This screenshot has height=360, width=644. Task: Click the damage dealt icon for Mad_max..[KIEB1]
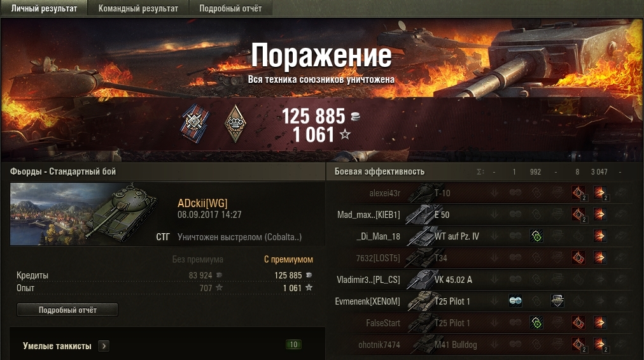(599, 214)
